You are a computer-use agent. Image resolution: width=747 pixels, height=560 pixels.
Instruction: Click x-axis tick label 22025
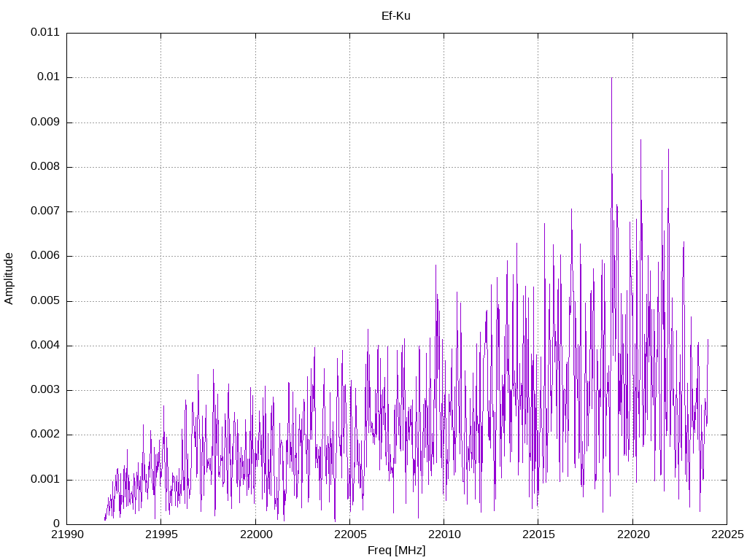click(727, 534)
